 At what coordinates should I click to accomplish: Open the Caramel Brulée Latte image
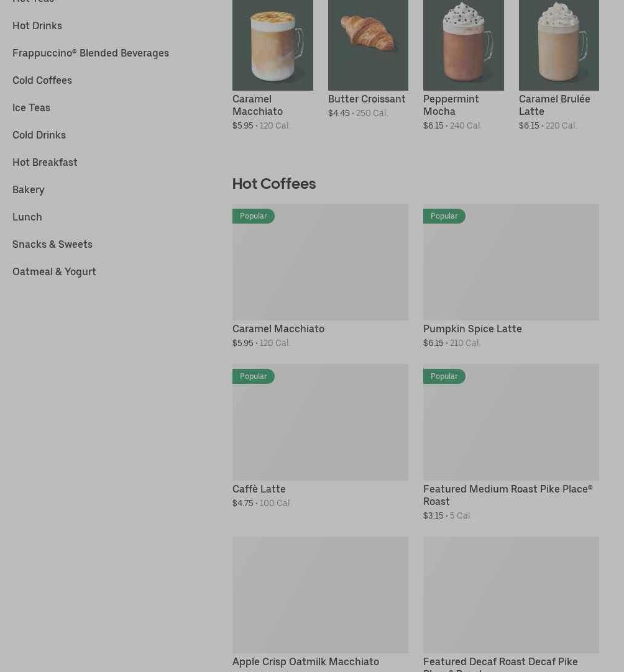pos(559,45)
